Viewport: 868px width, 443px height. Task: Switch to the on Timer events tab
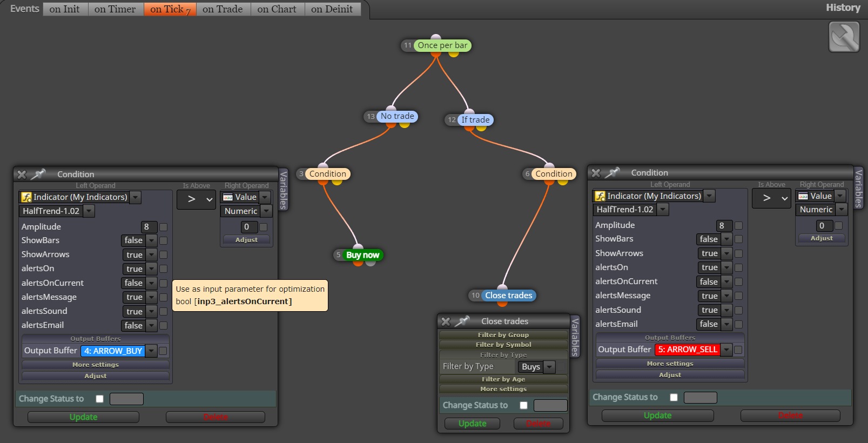[115, 9]
